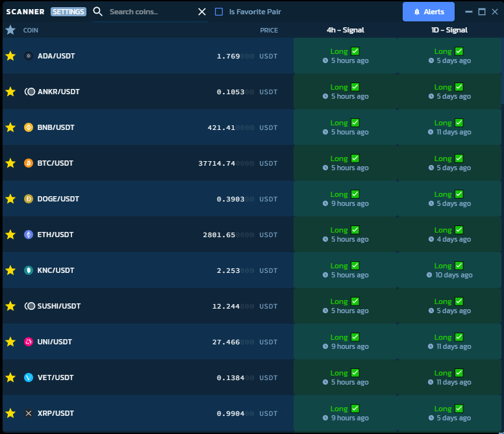Sort by the COIN column header
Viewport: 504px width, 434px height.
pyautogui.click(x=31, y=31)
